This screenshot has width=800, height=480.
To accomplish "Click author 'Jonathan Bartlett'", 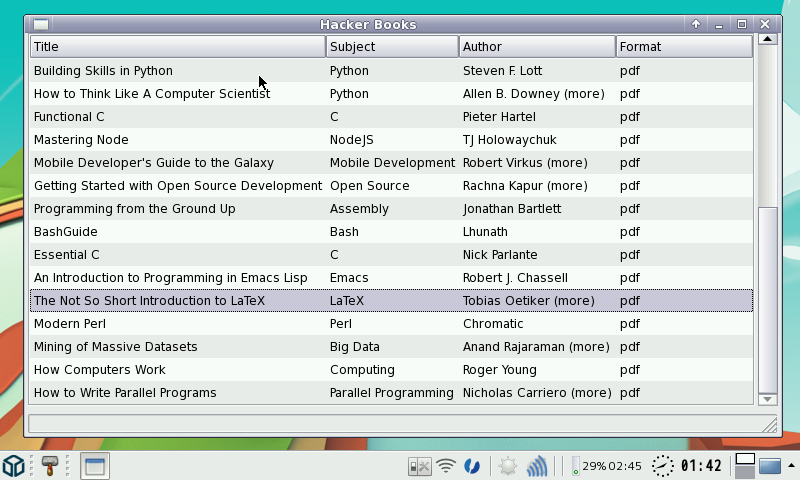I will tap(512, 209).
